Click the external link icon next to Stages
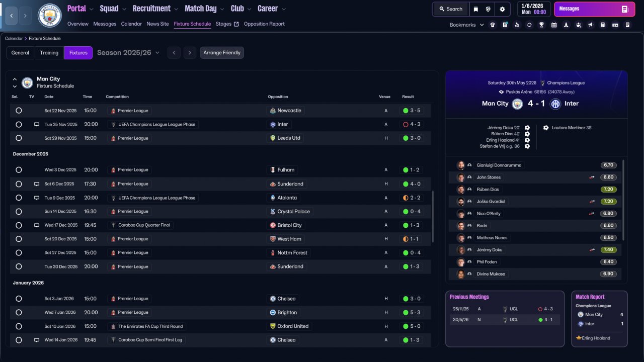Viewport: 644px width, 362px height. click(236, 24)
